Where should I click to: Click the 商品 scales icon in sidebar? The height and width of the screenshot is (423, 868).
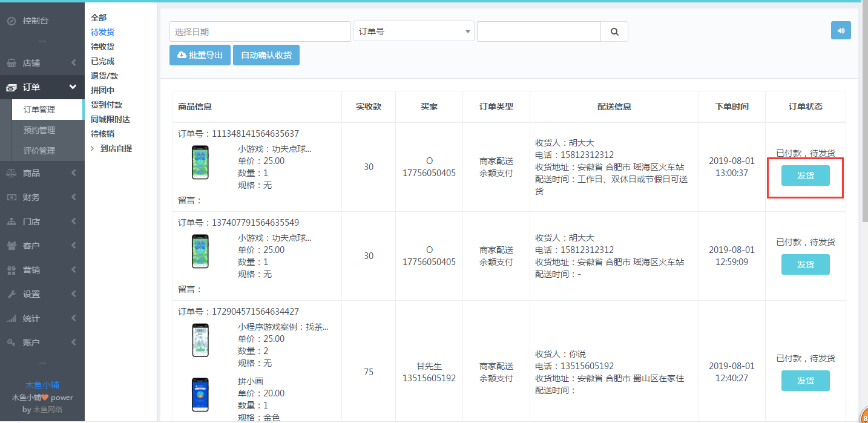pos(12,173)
